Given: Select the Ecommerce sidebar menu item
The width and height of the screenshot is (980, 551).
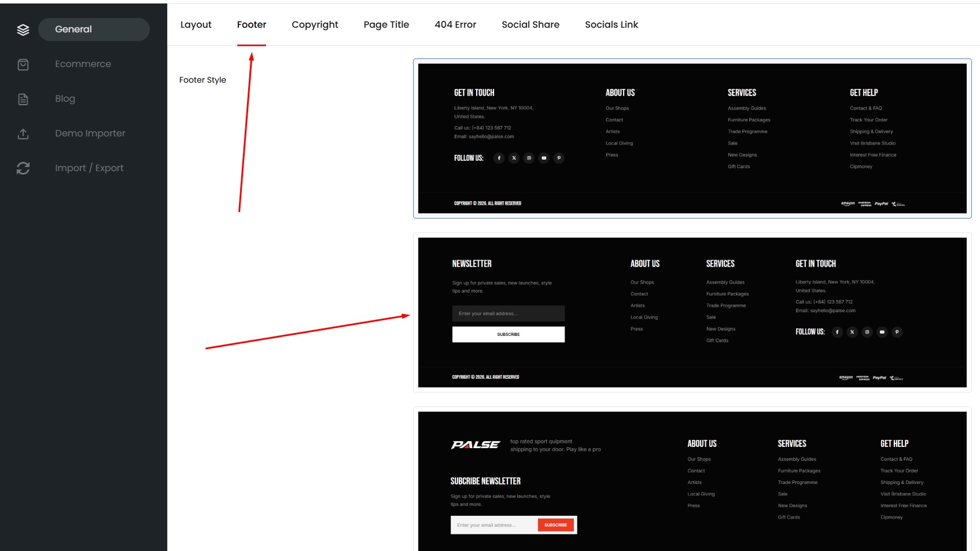Looking at the screenshot, I should (x=83, y=64).
